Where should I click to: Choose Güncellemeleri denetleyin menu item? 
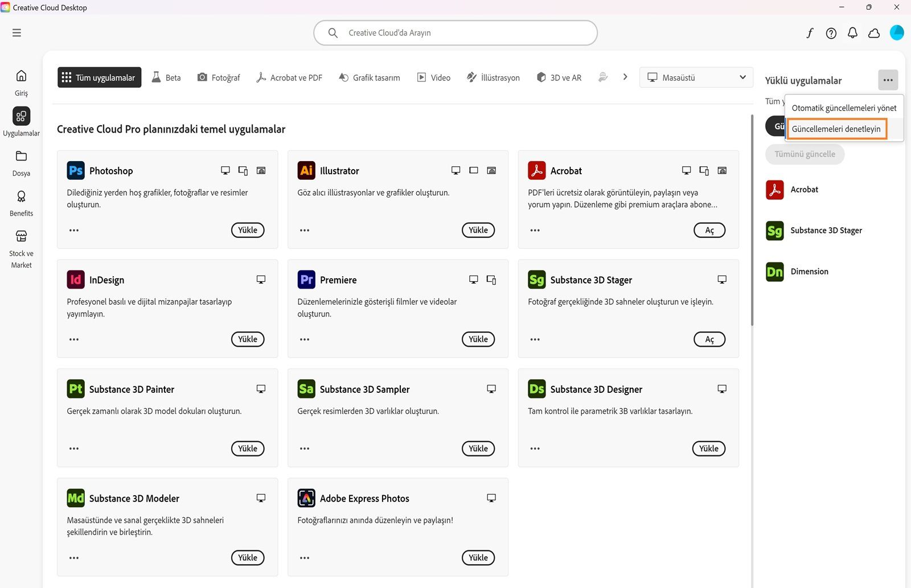836,129
